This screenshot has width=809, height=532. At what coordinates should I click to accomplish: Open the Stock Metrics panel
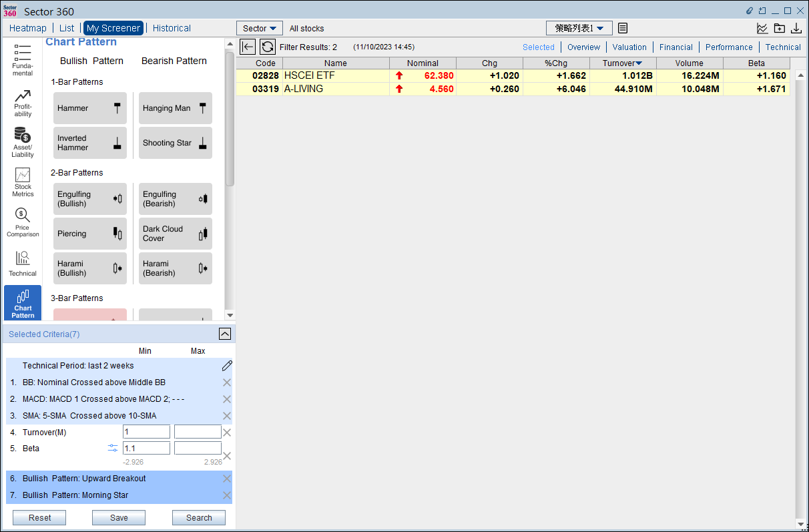(x=22, y=181)
